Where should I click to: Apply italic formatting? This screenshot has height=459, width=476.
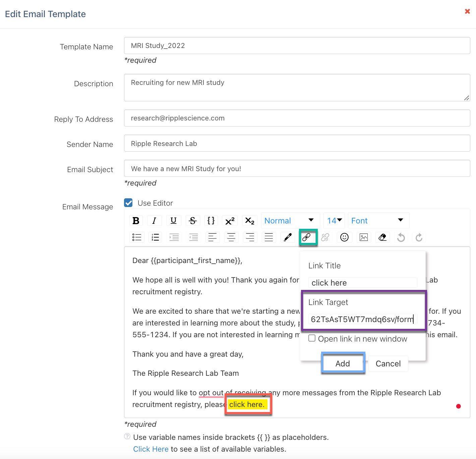(x=154, y=220)
